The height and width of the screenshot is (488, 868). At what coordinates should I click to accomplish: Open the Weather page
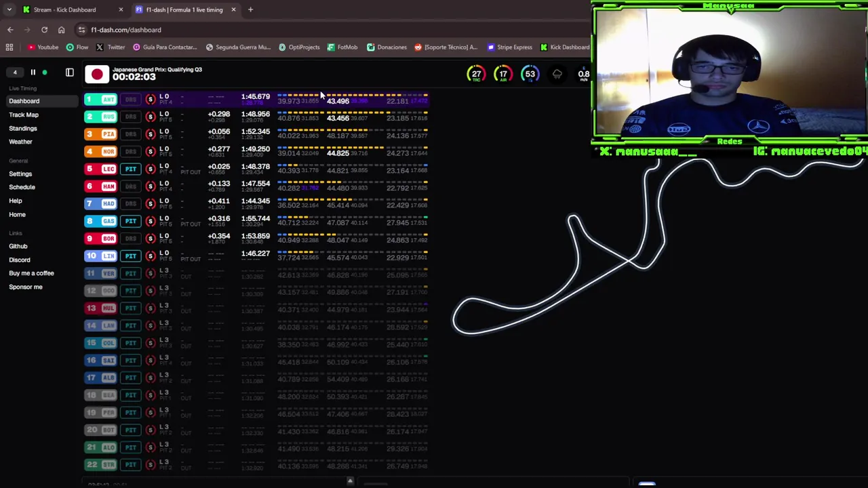[20, 142]
